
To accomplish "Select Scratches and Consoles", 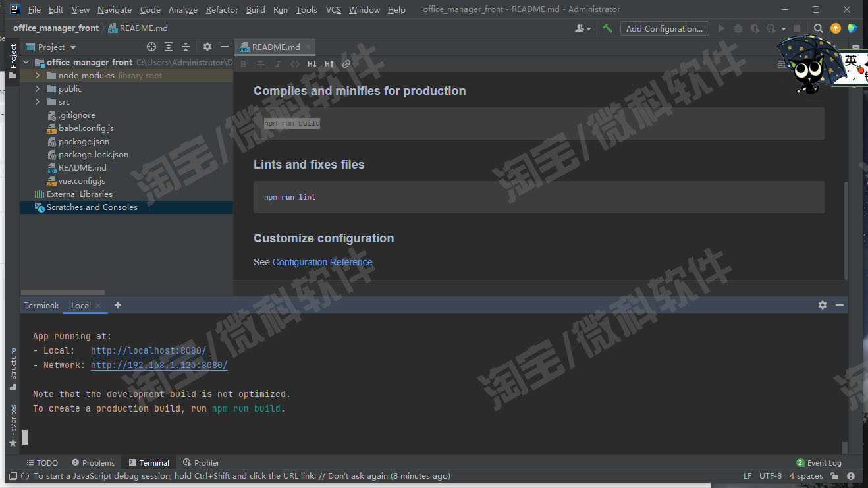I will point(92,207).
